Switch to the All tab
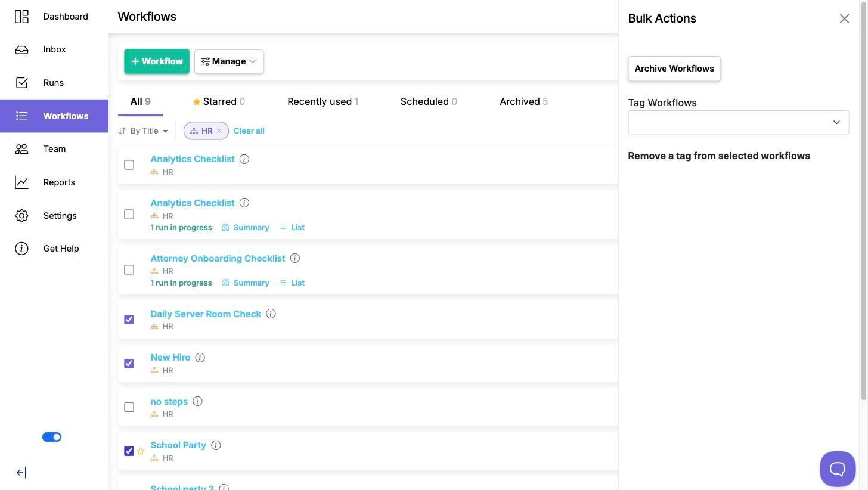Viewport: 868px width, 490px height. [x=140, y=101]
